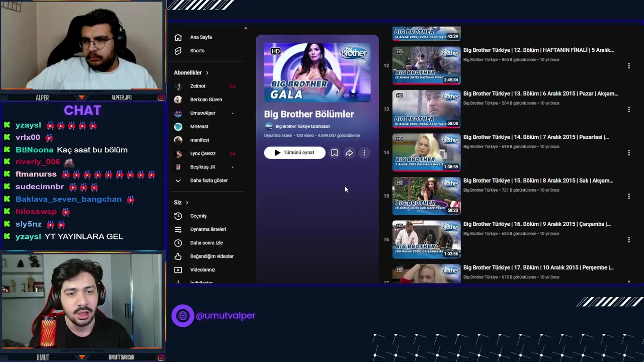Open Big Brother Türkiye tarafından channel link
This screenshot has height=362, width=644.
pos(302,126)
